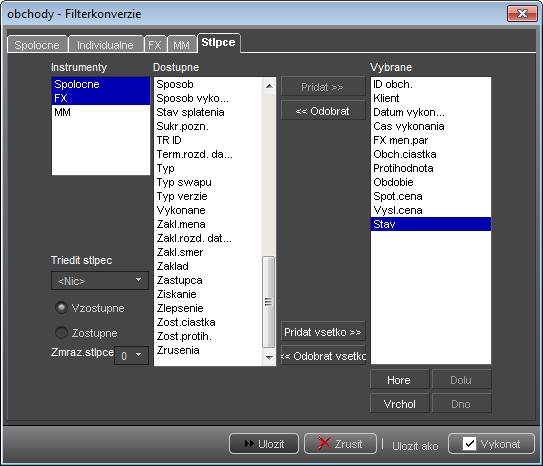Click the Dostupne list scroll up arrow
Viewport: 543px width, 466px height.
tap(269, 85)
